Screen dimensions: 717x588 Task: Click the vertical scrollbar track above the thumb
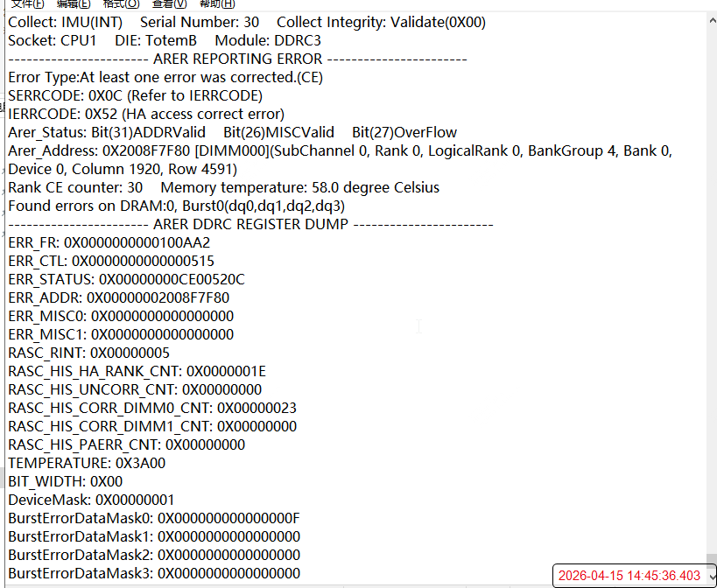(711, 262)
